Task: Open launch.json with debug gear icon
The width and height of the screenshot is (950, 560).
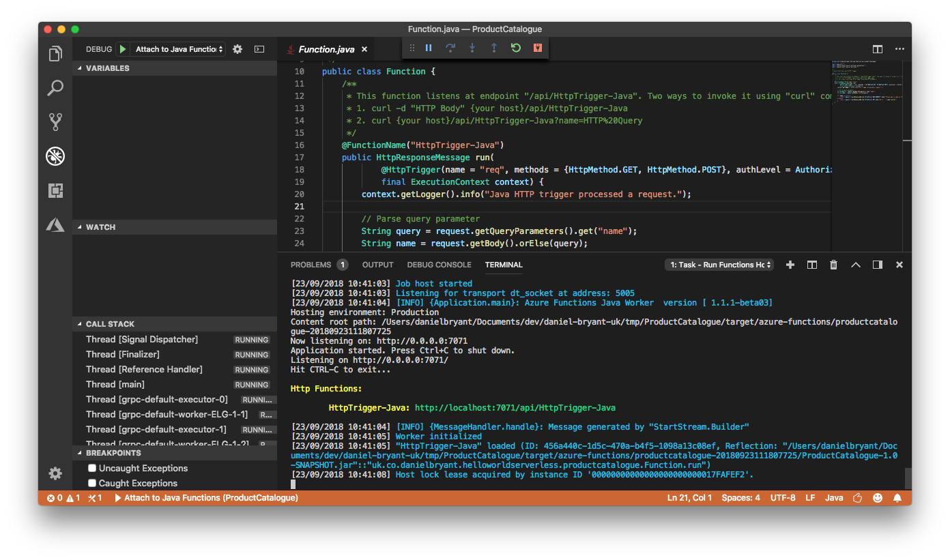Action: pyautogui.click(x=237, y=49)
